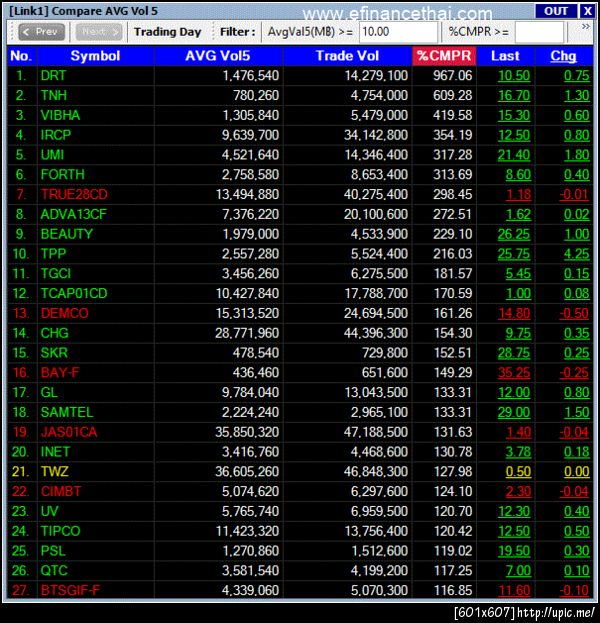
Task: Select symbol PSL
Action: point(53,551)
